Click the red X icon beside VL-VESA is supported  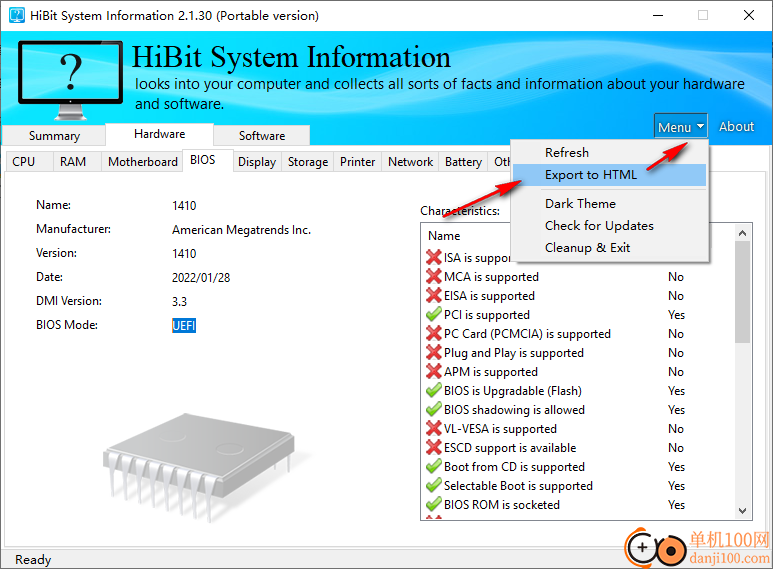pos(433,428)
